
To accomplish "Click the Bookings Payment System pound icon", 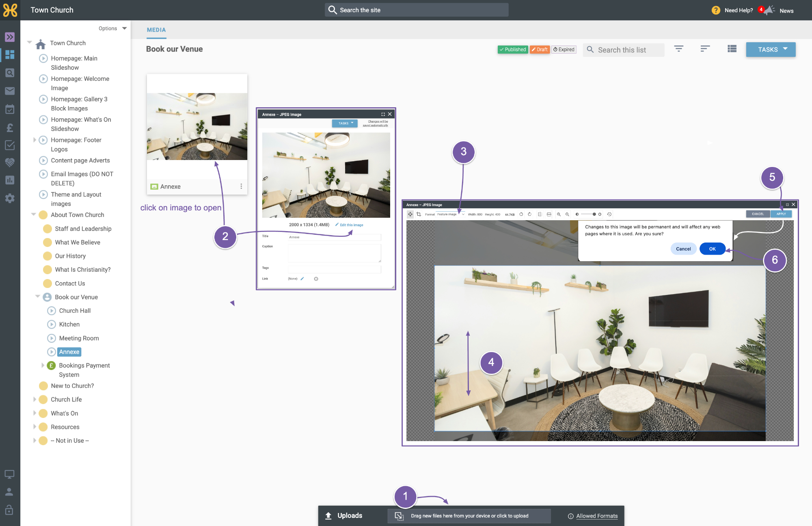I will (51, 366).
